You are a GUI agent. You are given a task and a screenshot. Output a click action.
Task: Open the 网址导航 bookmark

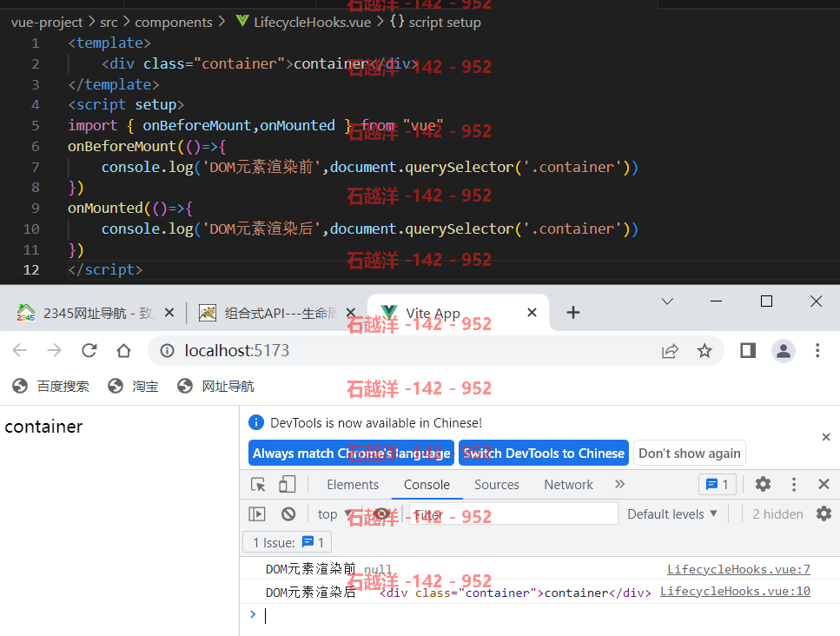[x=215, y=387]
